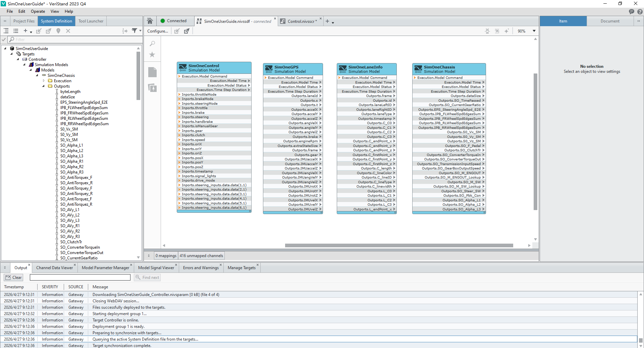Click the tree import icon left of the location pin
The image size is (644, 348).
[39, 31]
